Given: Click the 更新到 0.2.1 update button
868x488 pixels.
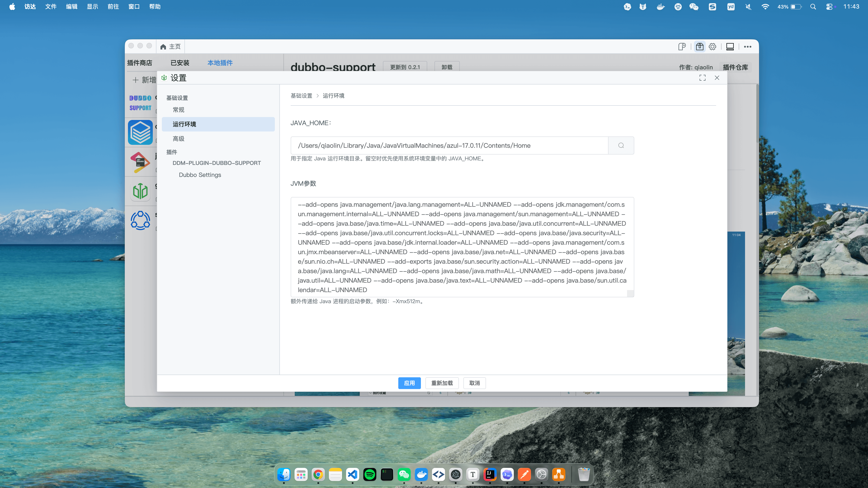Looking at the screenshot, I should click(405, 67).
